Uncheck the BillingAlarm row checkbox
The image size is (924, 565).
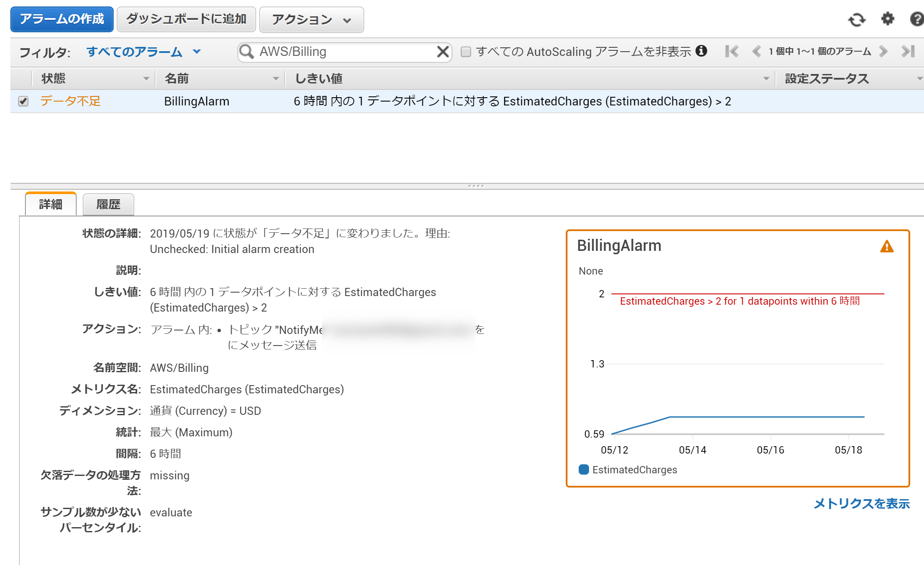pyautogui.click(x=23, y=101)
